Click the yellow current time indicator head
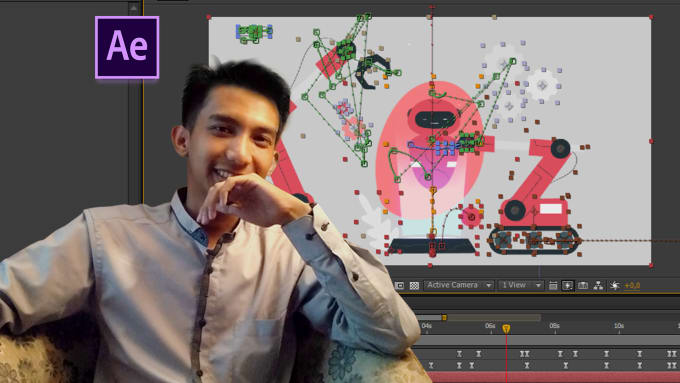The image size is (680, 383). click(506, 329)
